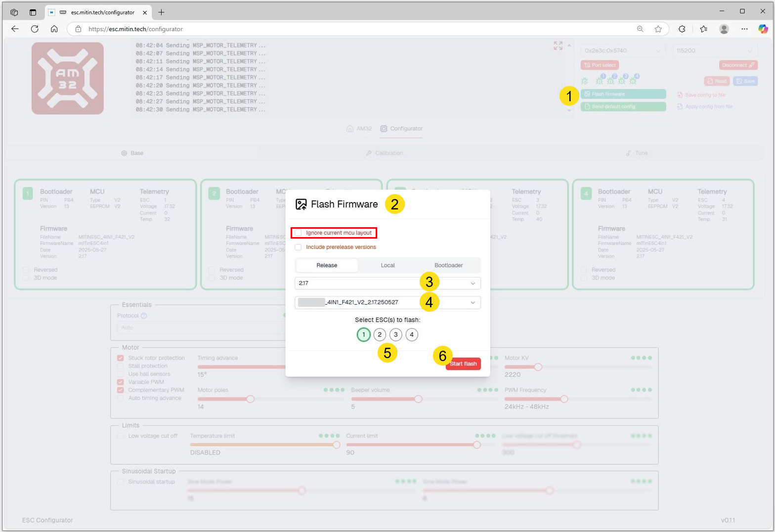Click the Send default config button

[623, 107]
